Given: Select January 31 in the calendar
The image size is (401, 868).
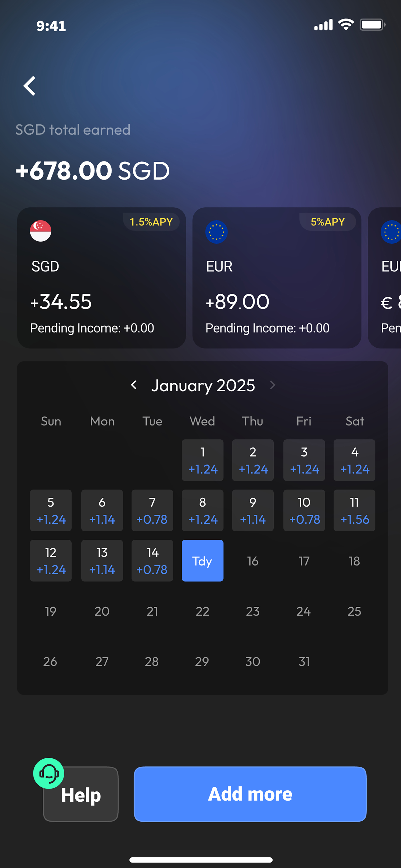Looking at the screenshot, I should [304, 661].
